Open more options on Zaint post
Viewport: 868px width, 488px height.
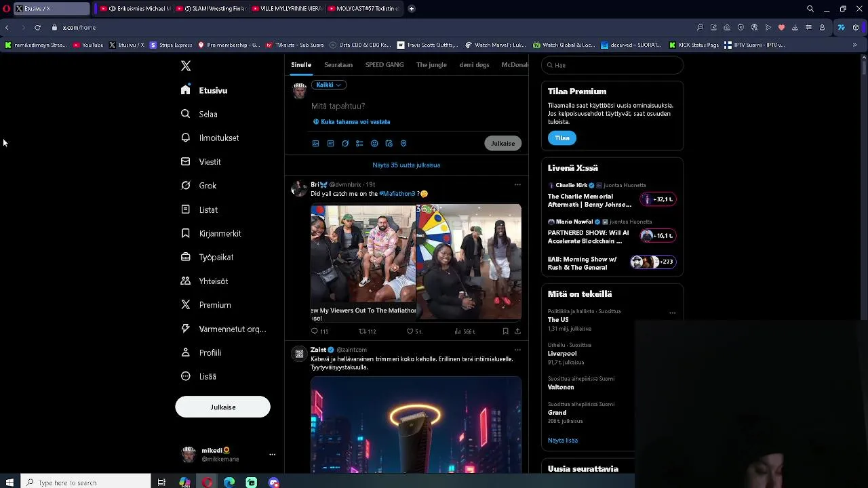pos(517,350)
